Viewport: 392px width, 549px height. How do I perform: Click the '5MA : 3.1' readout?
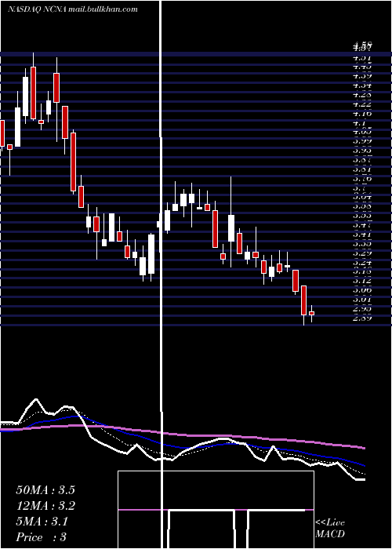pyautogui.click(x=42, y=522)
